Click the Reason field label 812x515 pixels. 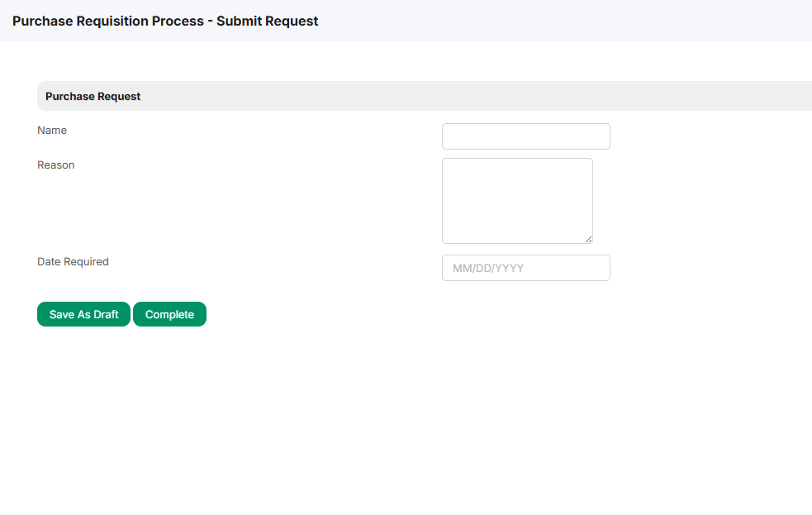[56, 165]
